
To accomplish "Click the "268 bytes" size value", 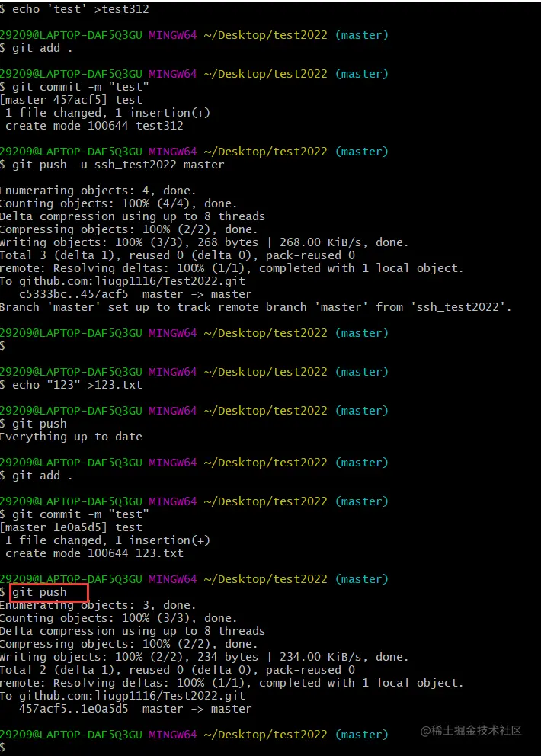I will 228,242.
